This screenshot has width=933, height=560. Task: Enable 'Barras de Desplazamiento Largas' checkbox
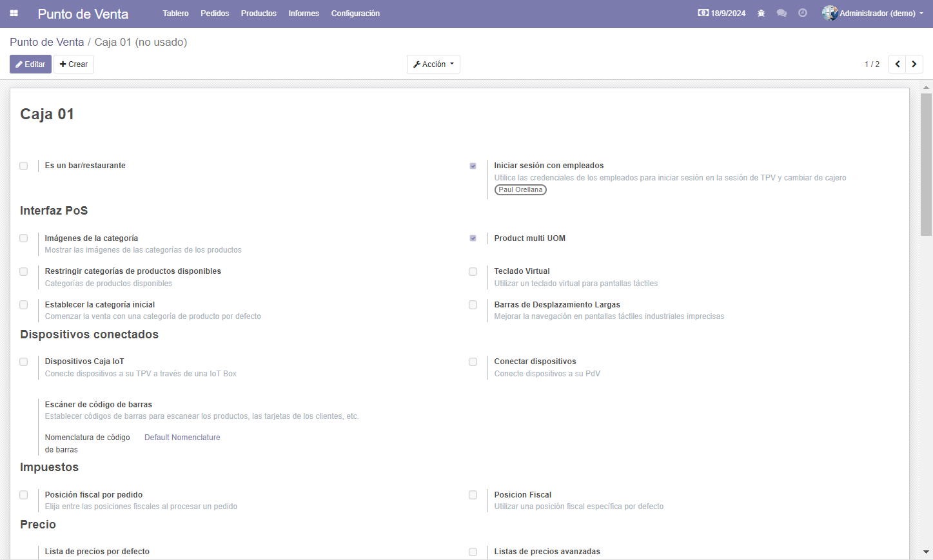tap(473, 305)
